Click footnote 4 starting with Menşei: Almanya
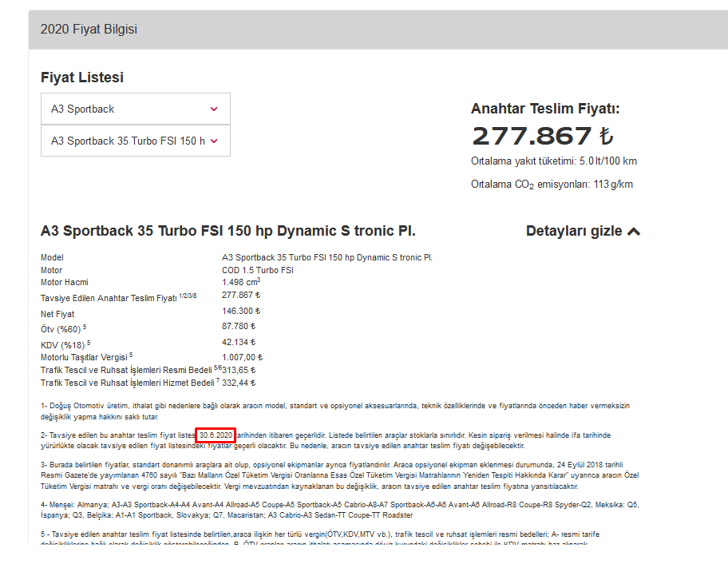Image resolution: width=728 pixels, height=572 pixels. (340, 510)
